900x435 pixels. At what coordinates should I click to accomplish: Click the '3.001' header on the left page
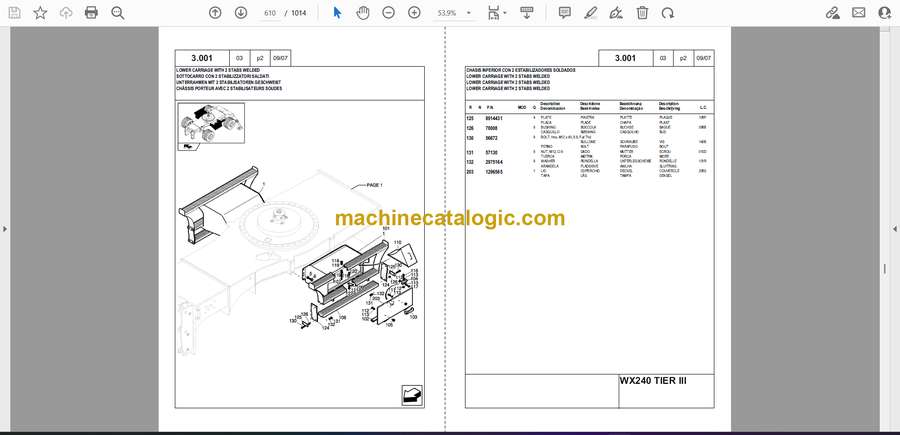click(x=202, y=58)
